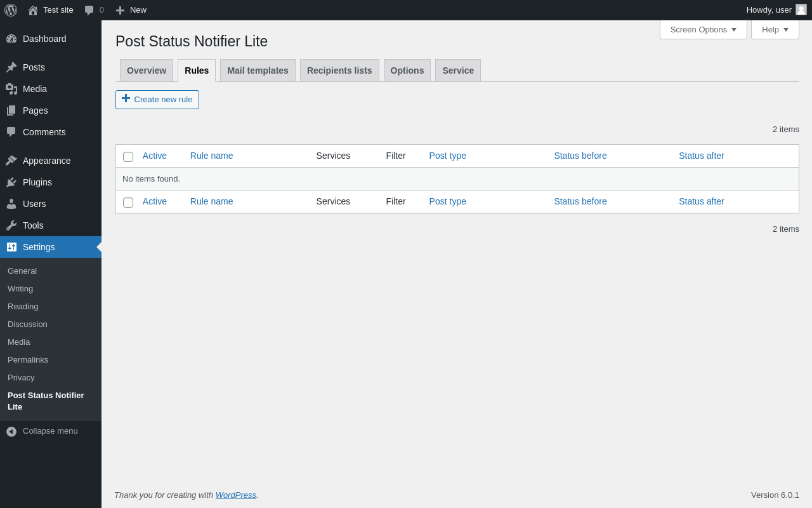
Task: Open Privacy settings submenu item
Action: tap(21, 377)
